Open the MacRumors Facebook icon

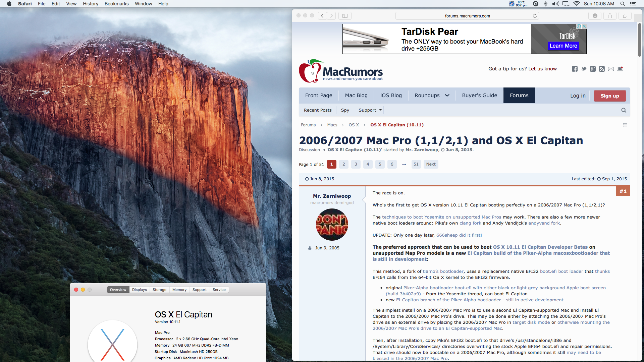click(575, 69)
